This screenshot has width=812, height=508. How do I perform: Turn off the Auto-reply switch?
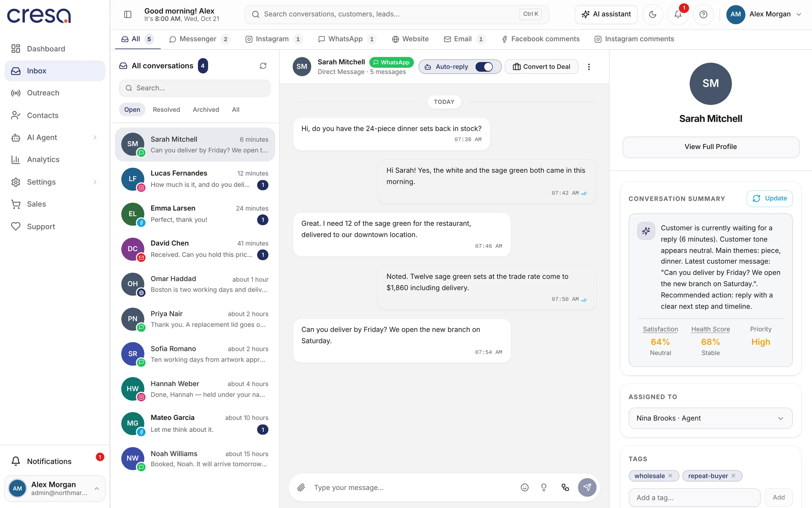click(484, 67)
